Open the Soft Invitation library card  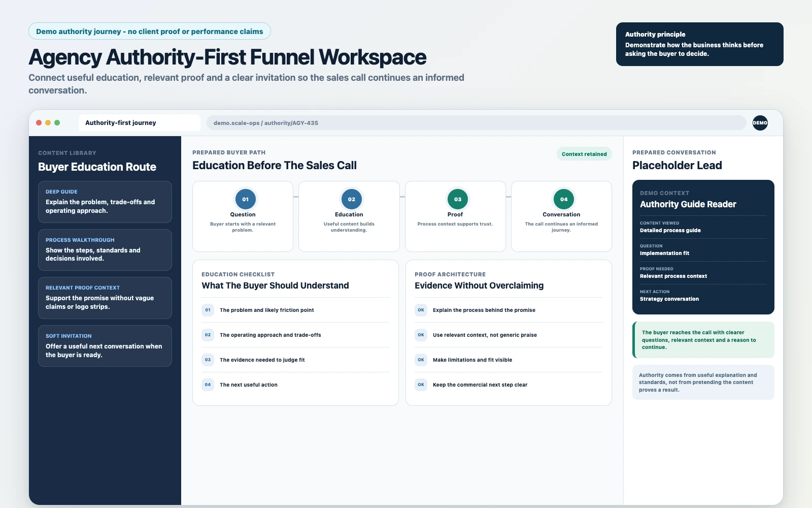pyautogui.click(x=105, y=346)
